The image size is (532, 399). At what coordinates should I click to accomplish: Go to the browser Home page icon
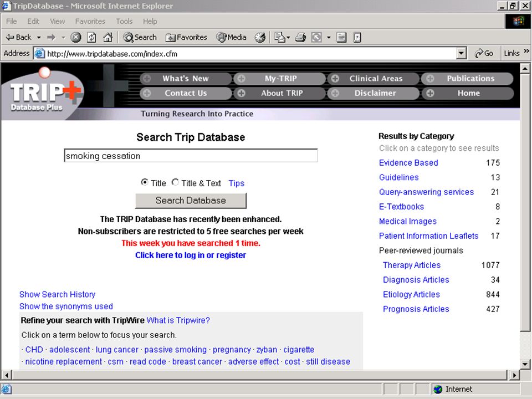coord(108,37)
